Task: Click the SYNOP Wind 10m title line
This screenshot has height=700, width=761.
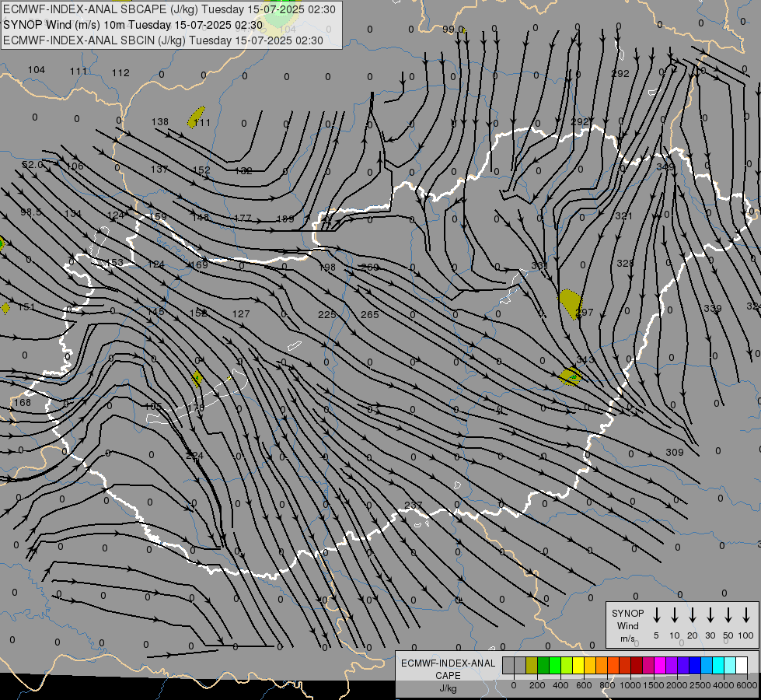Action: coord(133,25)
